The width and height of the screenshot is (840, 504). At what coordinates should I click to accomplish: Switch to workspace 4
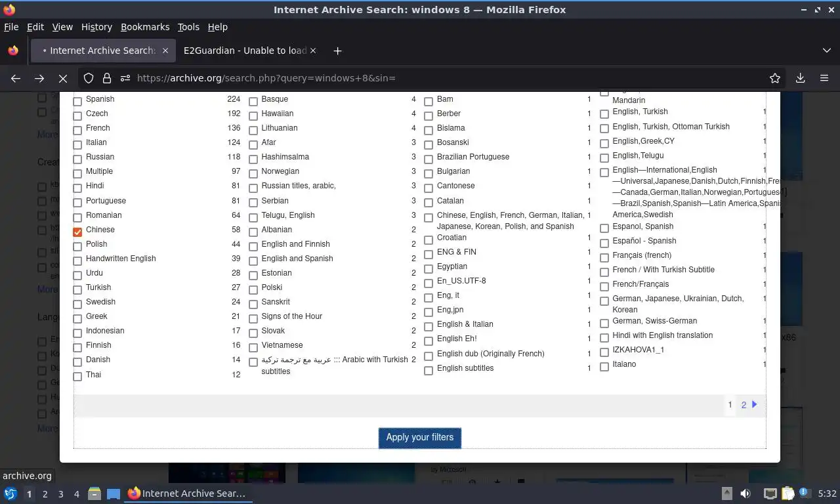click(76, 494)
